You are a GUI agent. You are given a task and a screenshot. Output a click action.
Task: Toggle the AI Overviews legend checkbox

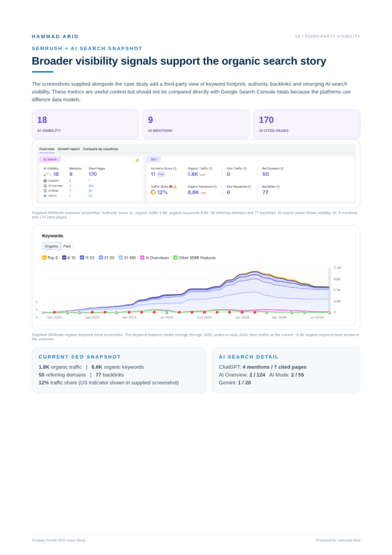[142, 257]
